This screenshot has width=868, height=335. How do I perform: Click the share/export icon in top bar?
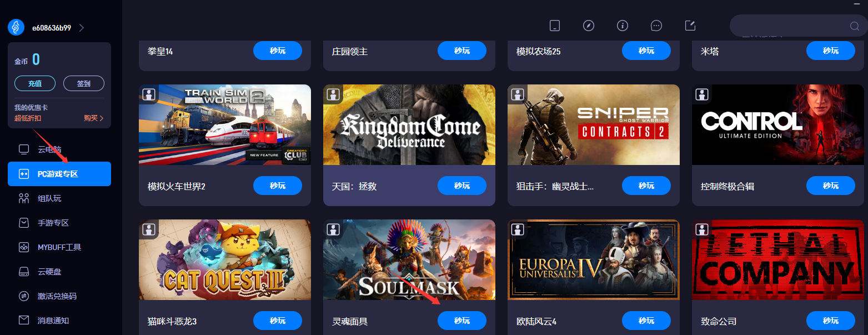click(x=690, y=26)
